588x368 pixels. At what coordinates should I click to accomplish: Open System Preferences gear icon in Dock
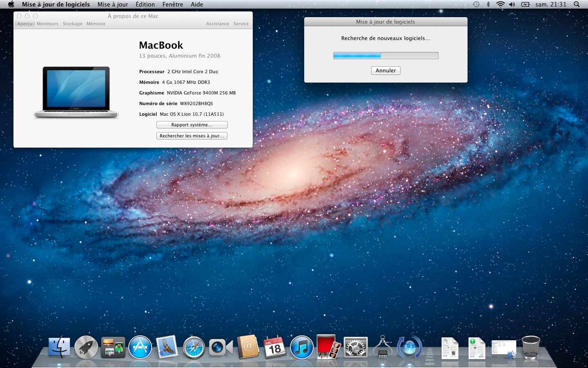(356, 348)
